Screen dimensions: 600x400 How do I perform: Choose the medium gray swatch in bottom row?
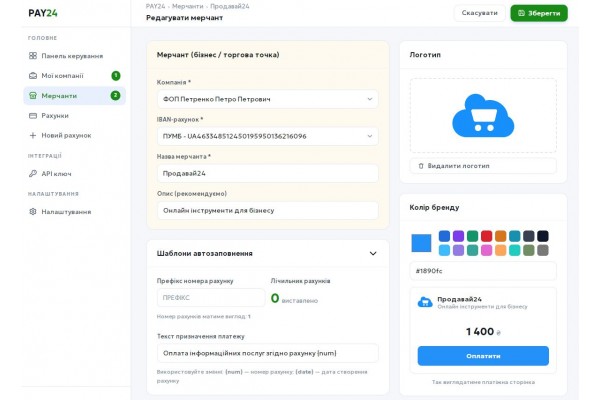coord(543,250)
